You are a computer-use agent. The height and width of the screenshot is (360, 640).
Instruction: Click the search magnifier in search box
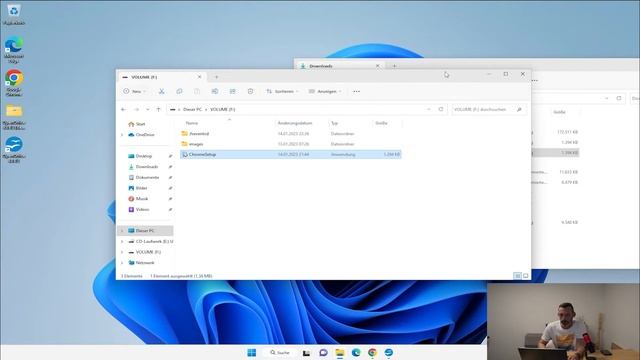tap(519, 109)
